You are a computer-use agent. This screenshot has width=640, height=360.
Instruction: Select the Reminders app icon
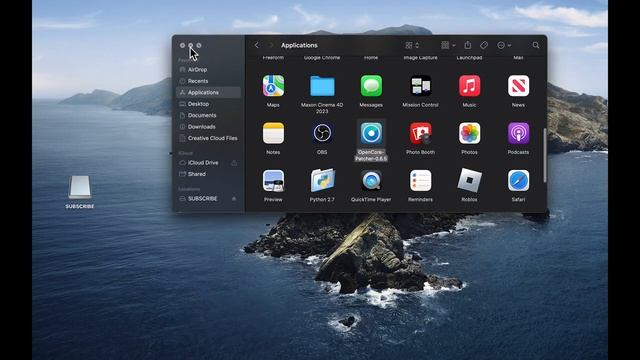coord(420,180)
